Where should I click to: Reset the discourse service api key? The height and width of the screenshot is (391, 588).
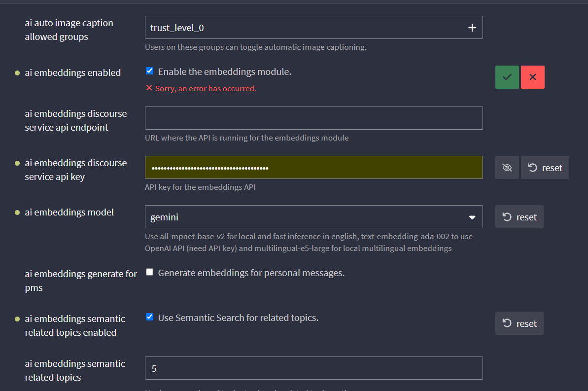[545, 168]
